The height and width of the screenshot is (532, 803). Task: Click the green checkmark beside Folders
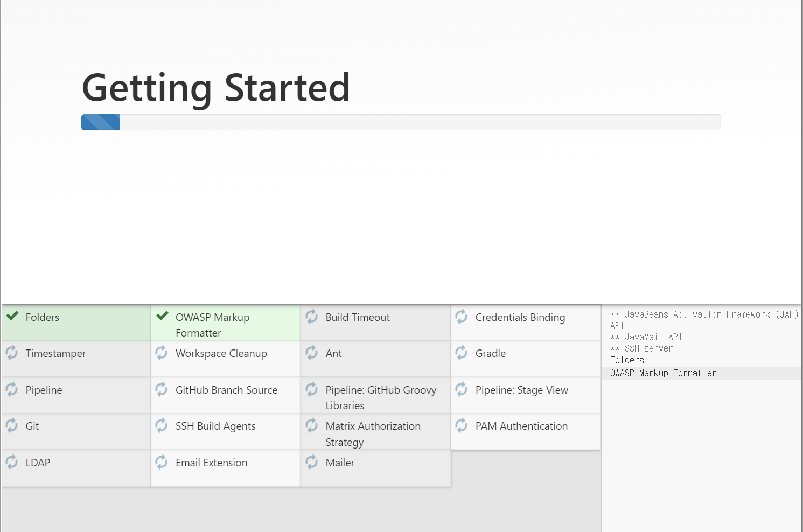click(x=12, y=316)
